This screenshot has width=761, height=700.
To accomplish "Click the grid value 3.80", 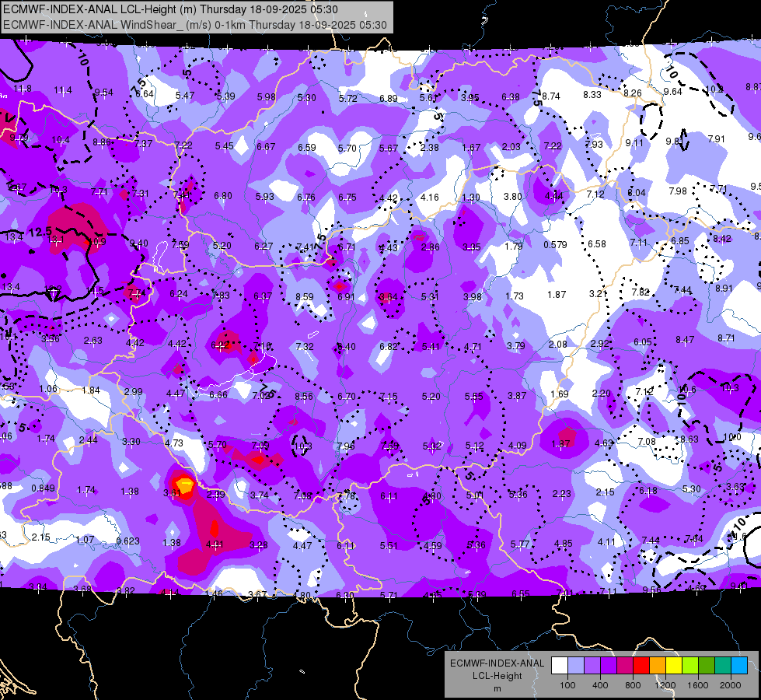I will (512, 196).
